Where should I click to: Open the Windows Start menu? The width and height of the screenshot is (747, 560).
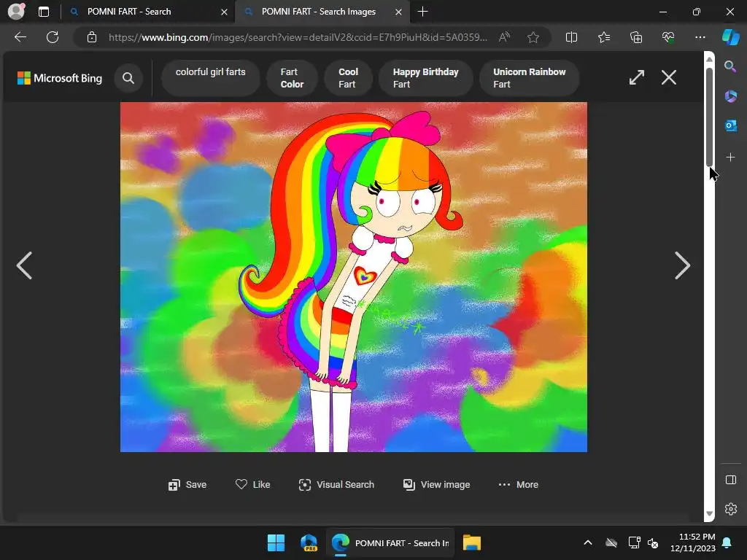coord(276,542)
